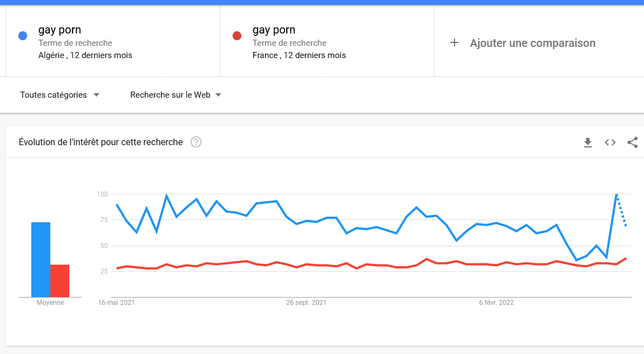Click the Moyenne label under bars
Image resolution: width=644 pixels, height=354 pixels.
click(50, 303)
